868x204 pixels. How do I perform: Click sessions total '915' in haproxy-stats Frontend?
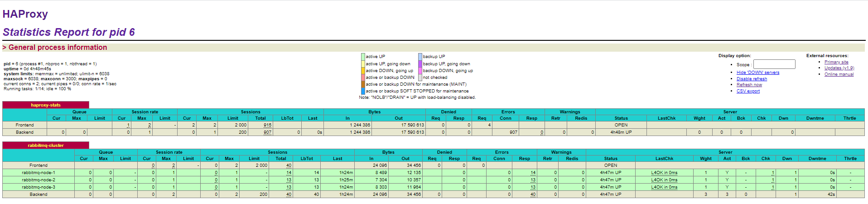coord(268,125)
